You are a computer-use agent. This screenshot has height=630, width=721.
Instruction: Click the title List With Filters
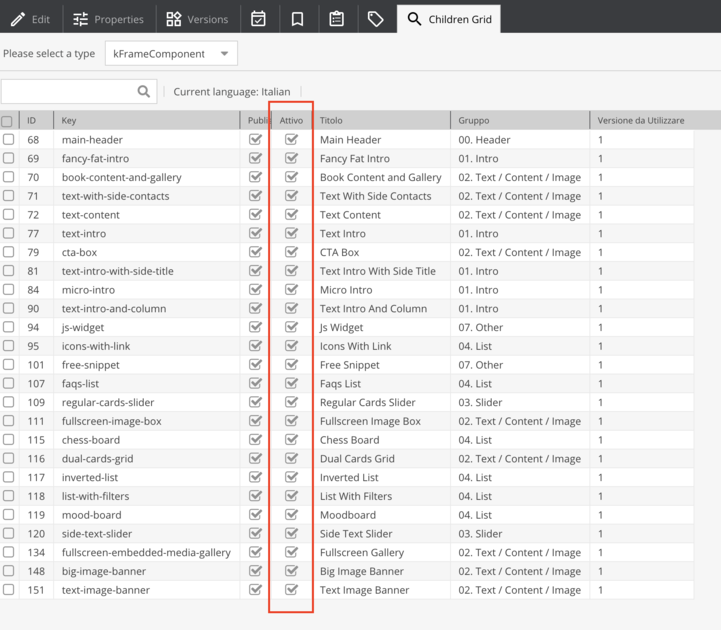coord(356,496)
